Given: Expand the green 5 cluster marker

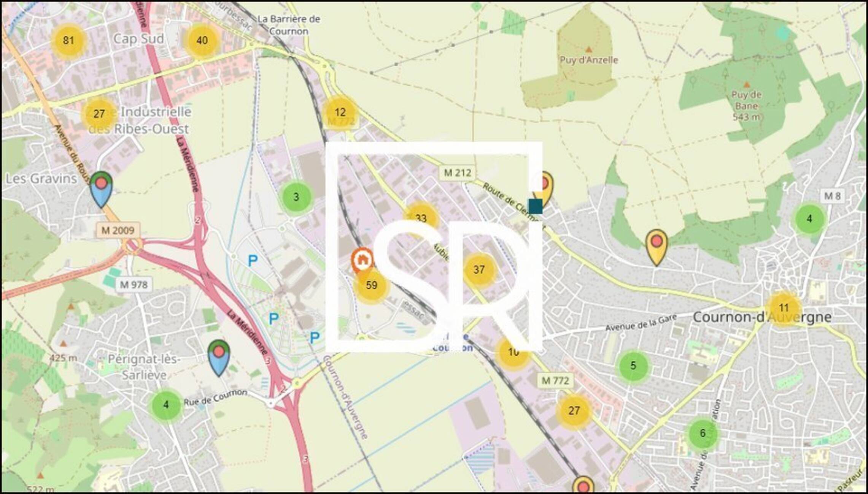Looking at the screenshot, I should click(633, 366).
